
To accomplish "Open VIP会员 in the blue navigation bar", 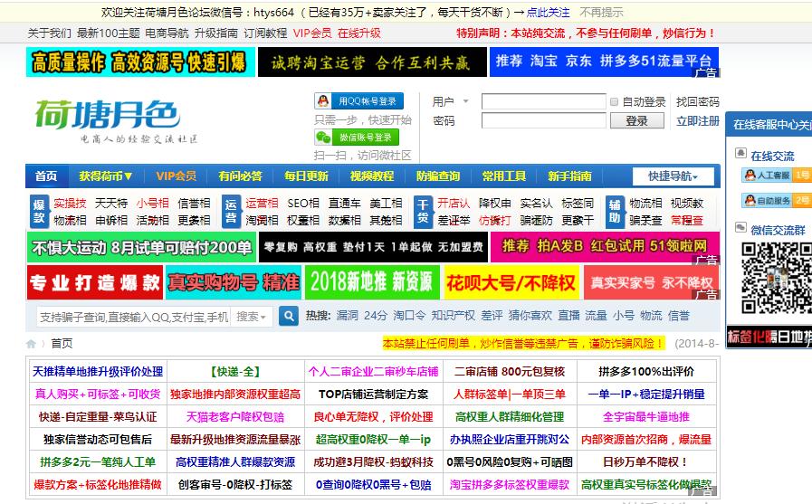I will tap(177, 176).
